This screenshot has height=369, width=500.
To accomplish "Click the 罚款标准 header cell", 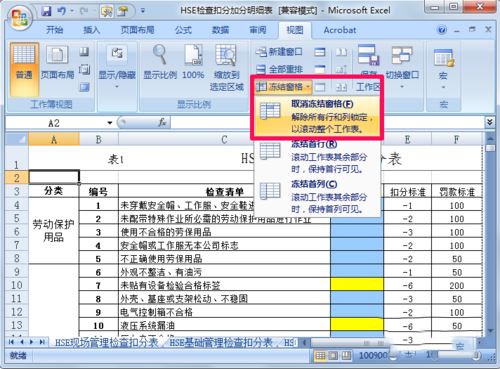I will click(x=457, y=192).
